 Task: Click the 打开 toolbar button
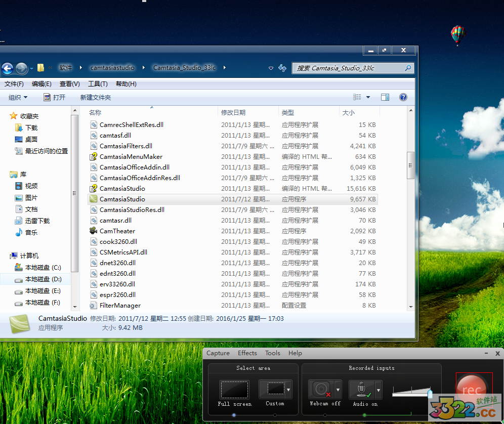pyautogui.click(x=54, y=98)
